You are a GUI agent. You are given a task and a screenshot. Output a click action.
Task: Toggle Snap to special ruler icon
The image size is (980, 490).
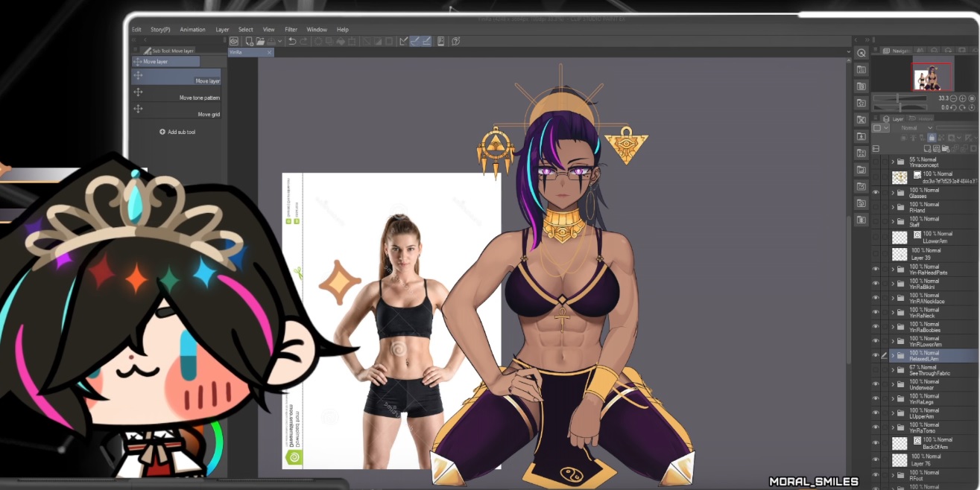pyautogui.click(x=415, y=41)
